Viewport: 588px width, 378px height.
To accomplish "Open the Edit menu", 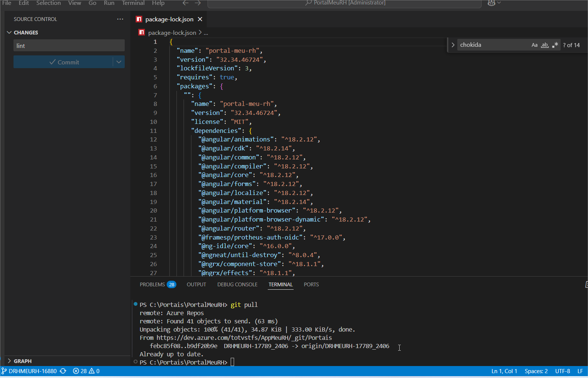I will [x=24, y=3].
